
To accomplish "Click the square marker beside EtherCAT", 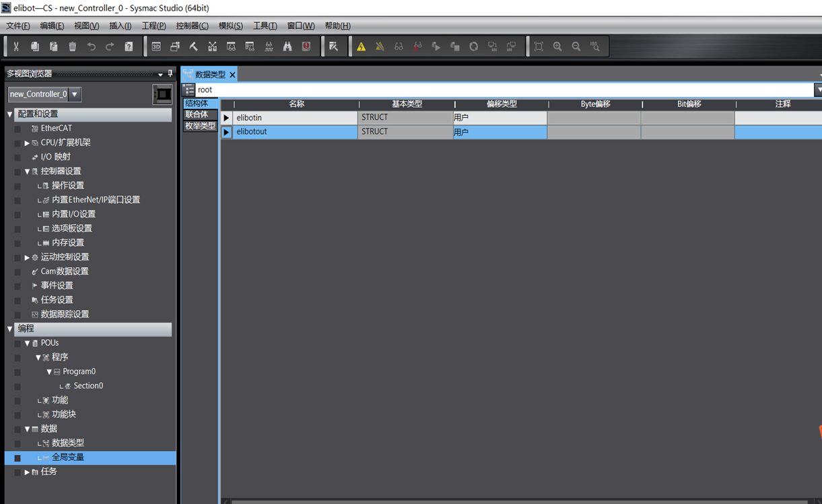I will coord(18,129).
